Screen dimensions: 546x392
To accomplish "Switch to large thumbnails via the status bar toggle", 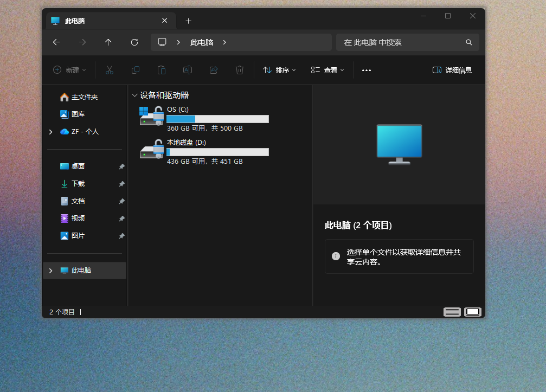I will (472, 312).
